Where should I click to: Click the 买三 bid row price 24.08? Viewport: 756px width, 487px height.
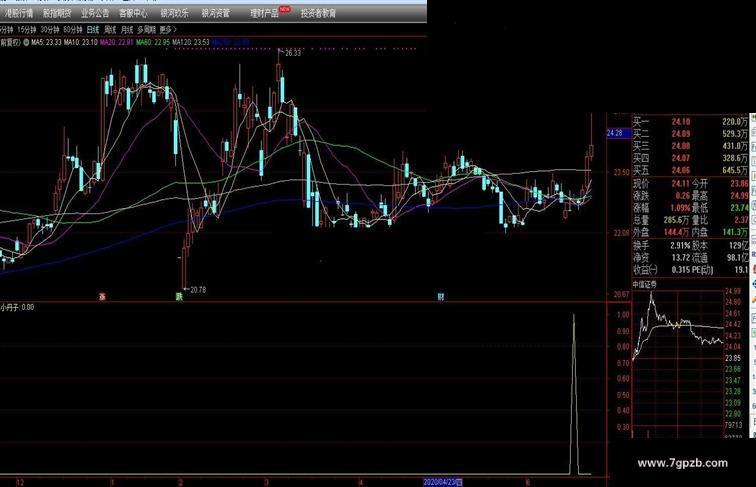[x=681, y=146]
